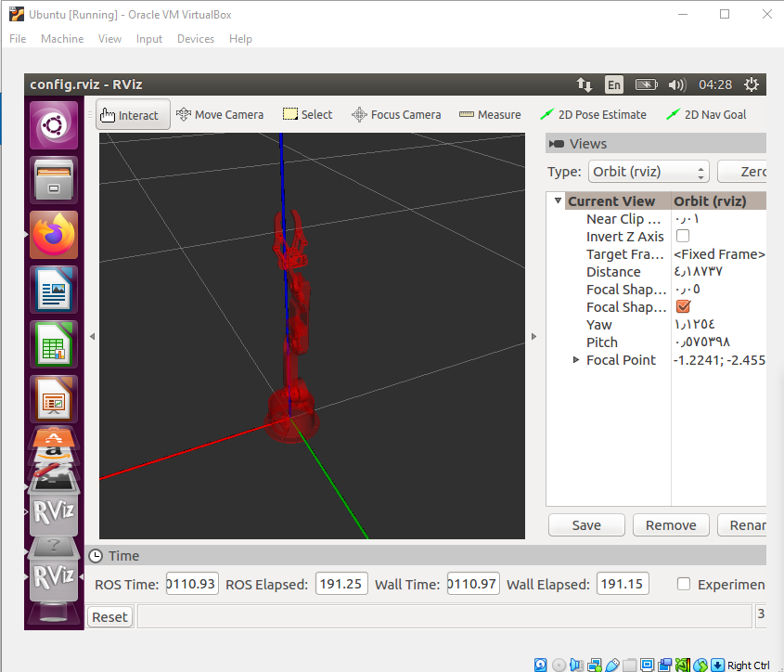Click the Save view button
The image size is (784, 672).
pos(586,525)
